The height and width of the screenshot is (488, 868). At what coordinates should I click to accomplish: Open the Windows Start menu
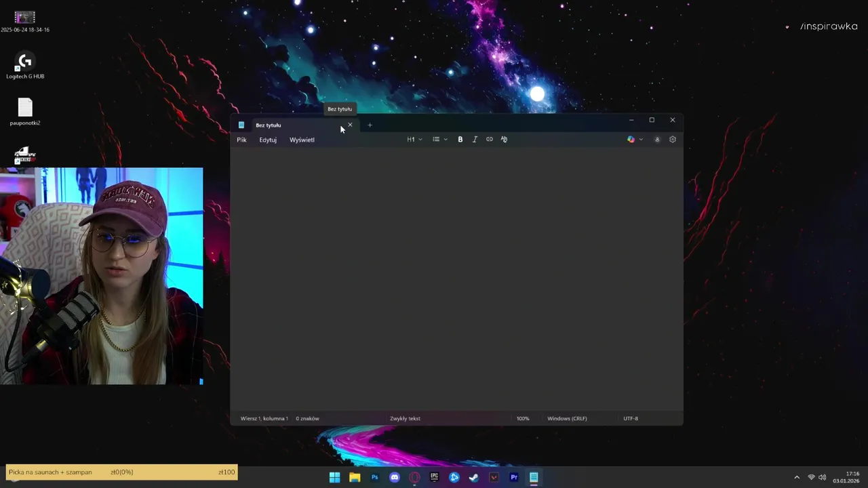(x=334, y=478)
